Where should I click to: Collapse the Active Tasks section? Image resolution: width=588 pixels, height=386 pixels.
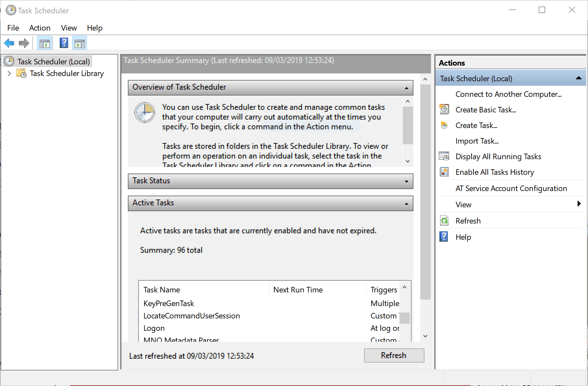[x=406, y=203]
